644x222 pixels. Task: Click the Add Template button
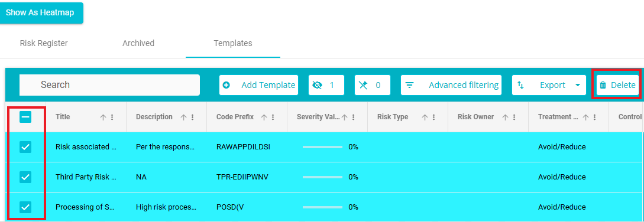click(259, 85)
